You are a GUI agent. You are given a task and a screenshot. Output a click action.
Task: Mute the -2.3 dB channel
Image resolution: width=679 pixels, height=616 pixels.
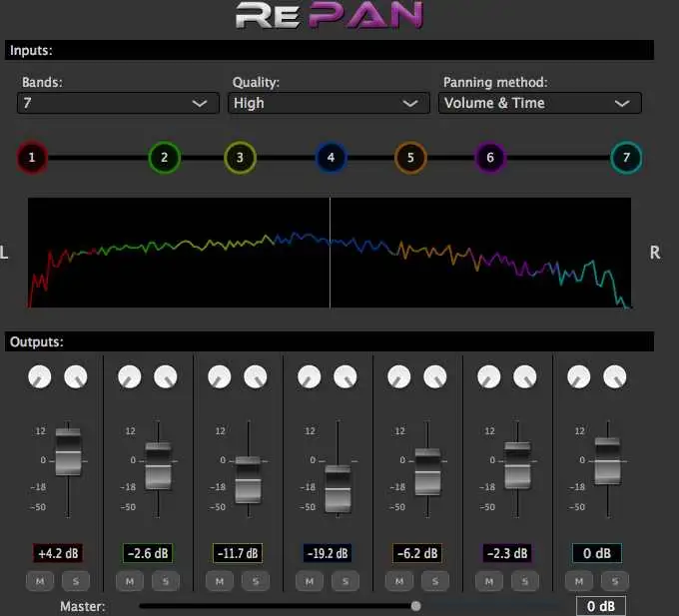coord(489,581)
